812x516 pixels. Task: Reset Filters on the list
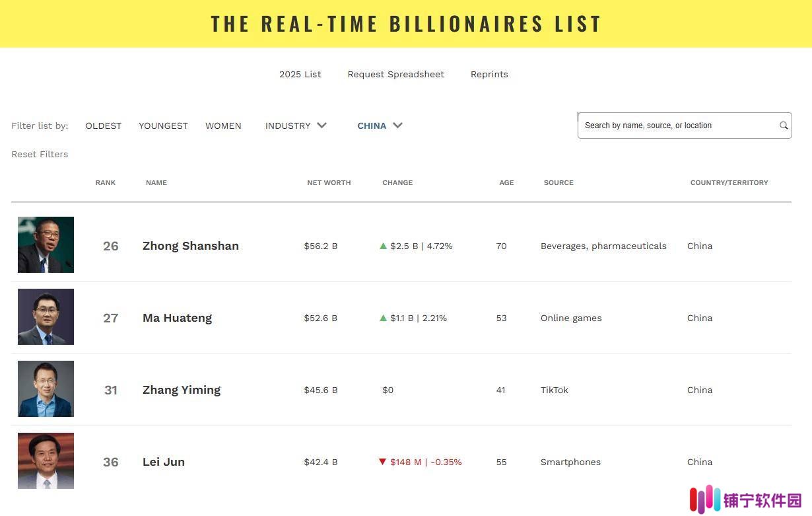40,154
